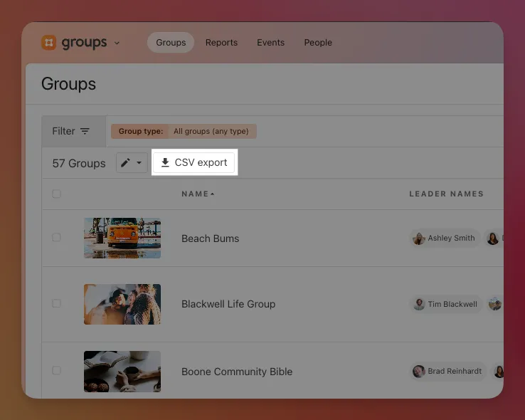Viewport: 525px width, 420px height.
Task: Open the Boone Community Bible group
Action: [237, 372]
